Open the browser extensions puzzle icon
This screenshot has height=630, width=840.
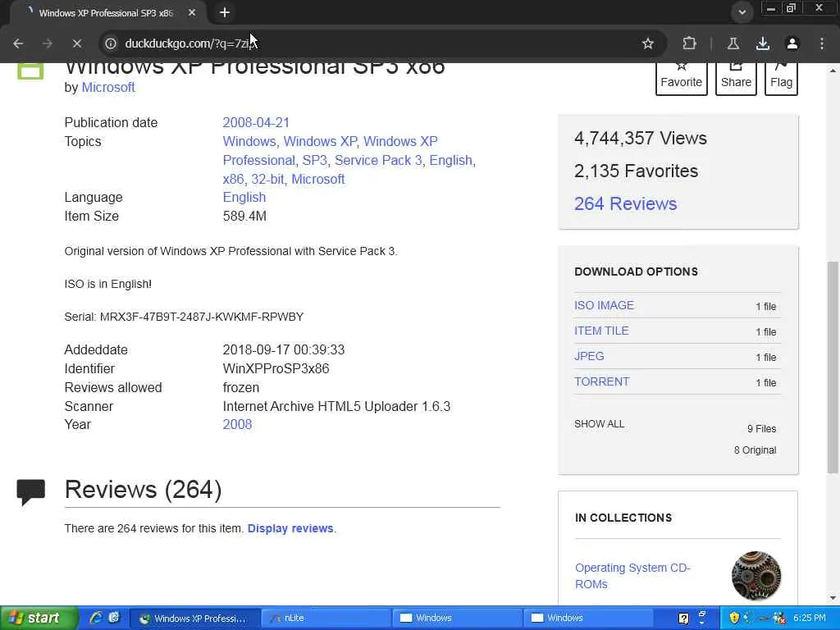pos(689,43)
